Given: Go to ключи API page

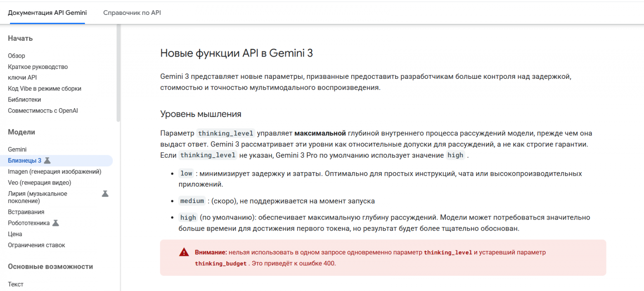Looking at the screenshot, I should click(23, 78).
